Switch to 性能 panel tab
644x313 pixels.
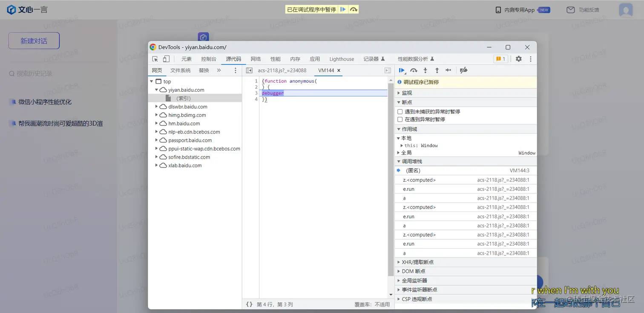(276, 59)
